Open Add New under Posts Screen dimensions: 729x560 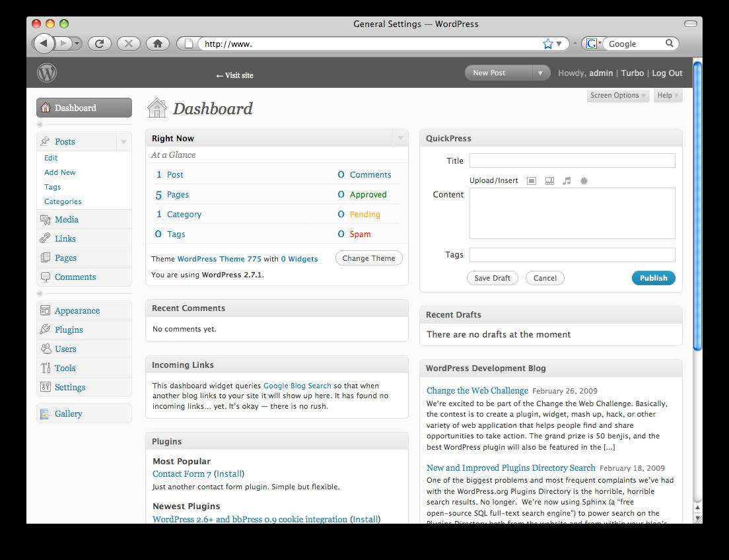tap(59, 172)
